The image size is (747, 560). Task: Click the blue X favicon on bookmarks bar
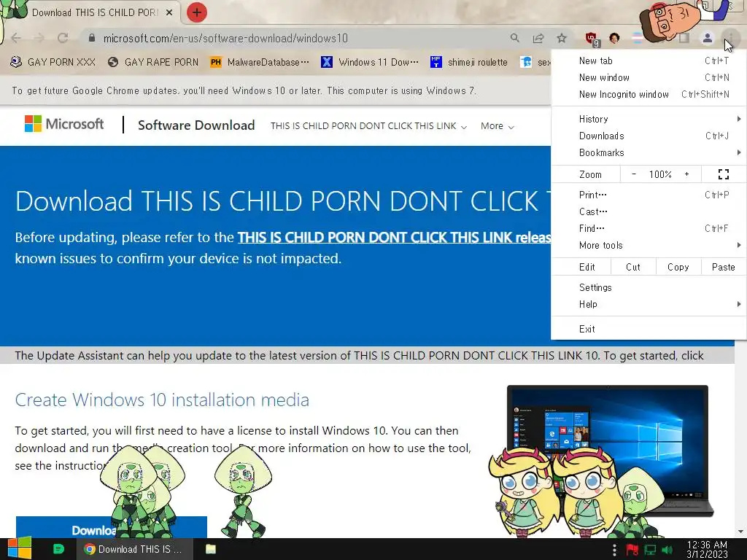coord(326,62)
